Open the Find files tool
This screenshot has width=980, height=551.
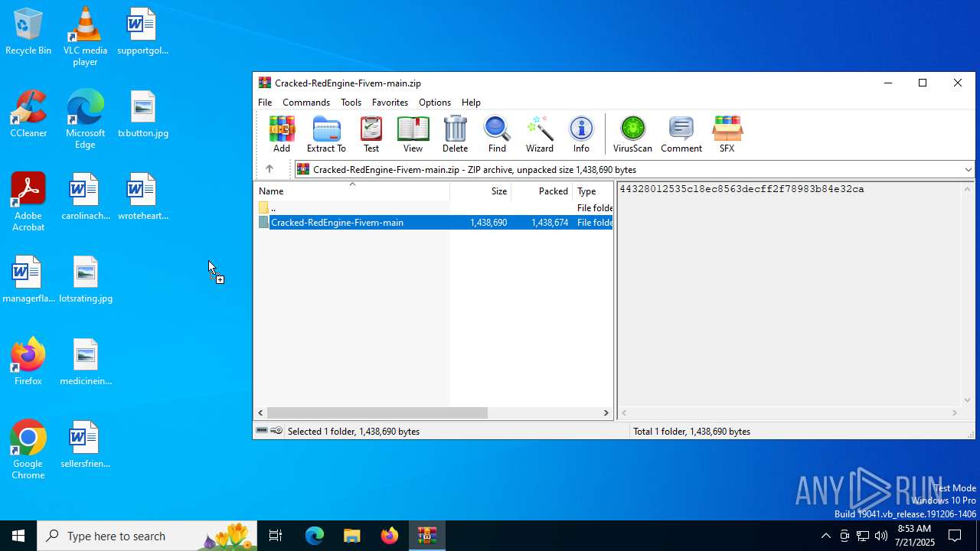[x=497, y=134]
